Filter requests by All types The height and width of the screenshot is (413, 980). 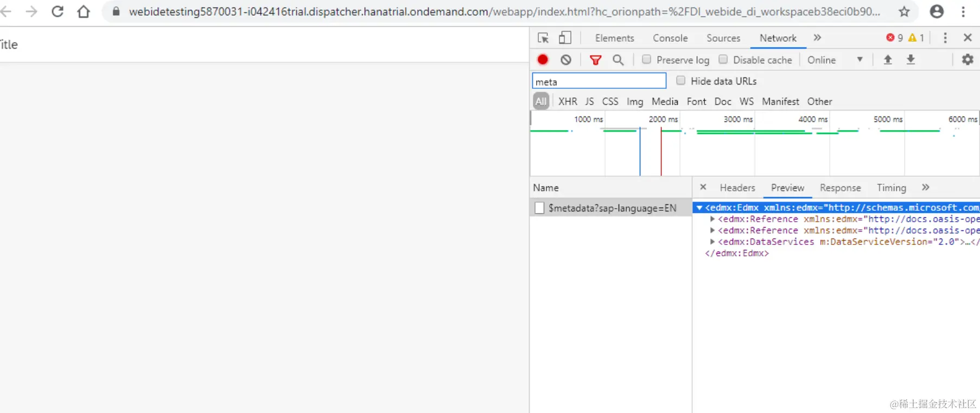tap(541, 101)
